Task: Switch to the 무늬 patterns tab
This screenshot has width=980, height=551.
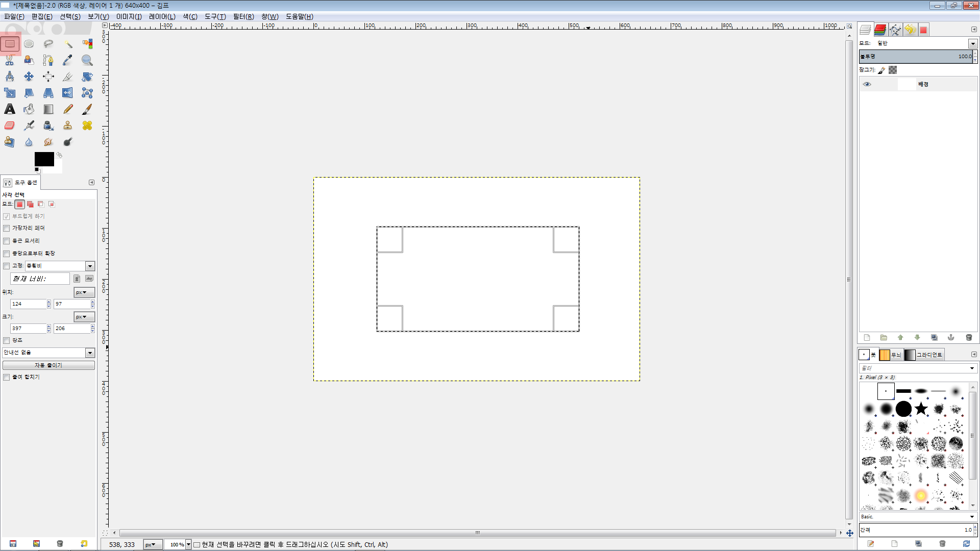Action: [891, 355]
